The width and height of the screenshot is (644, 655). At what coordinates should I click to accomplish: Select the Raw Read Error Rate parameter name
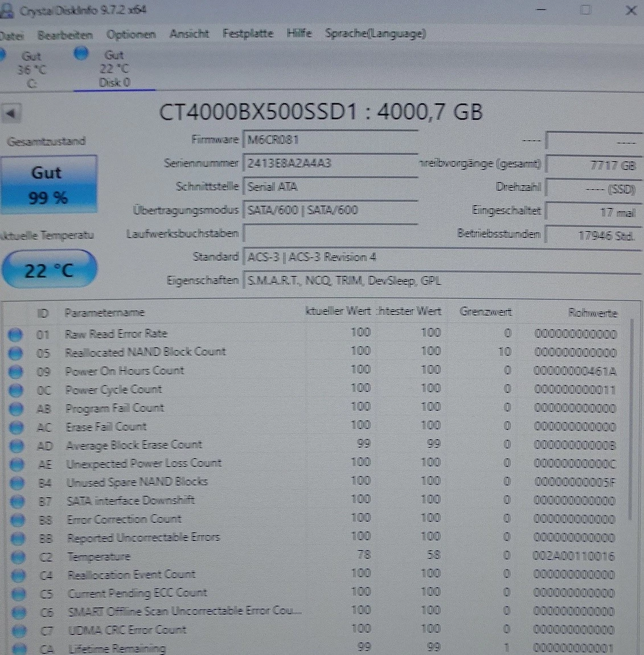click(x=116, y=334)
